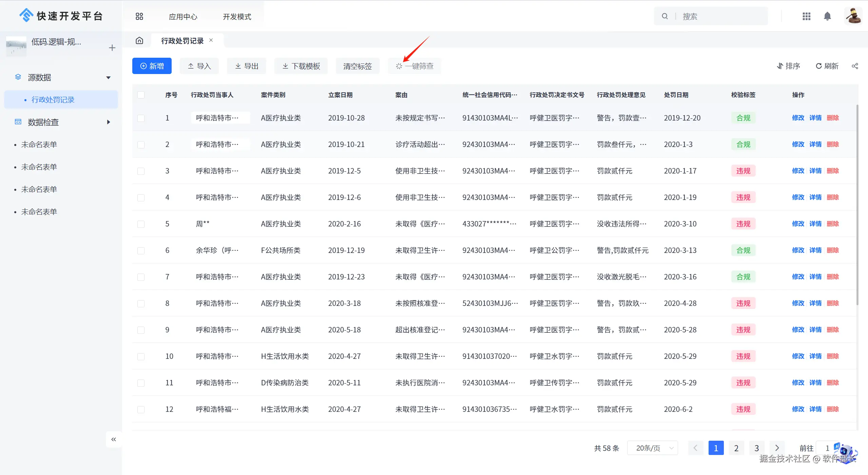Open the four-squares menu icon
868x475 pixels.
pyautogui.click(x=139, y=16)
